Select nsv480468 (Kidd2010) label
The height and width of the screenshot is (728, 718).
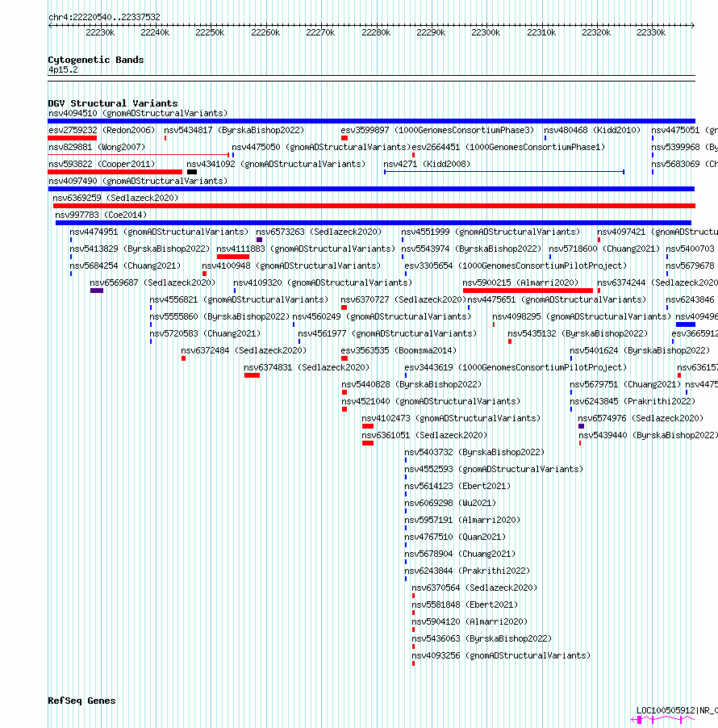[592, 130]
